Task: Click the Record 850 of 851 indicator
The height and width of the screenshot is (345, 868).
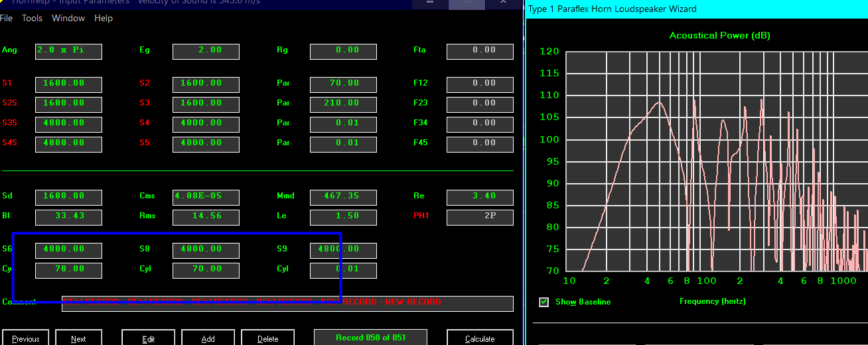Action: tap(371, 337)
